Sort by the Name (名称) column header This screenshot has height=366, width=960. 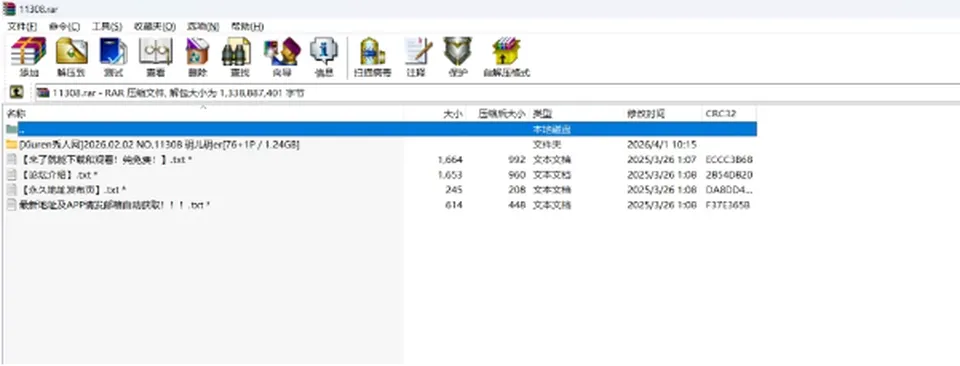point(203,114)
